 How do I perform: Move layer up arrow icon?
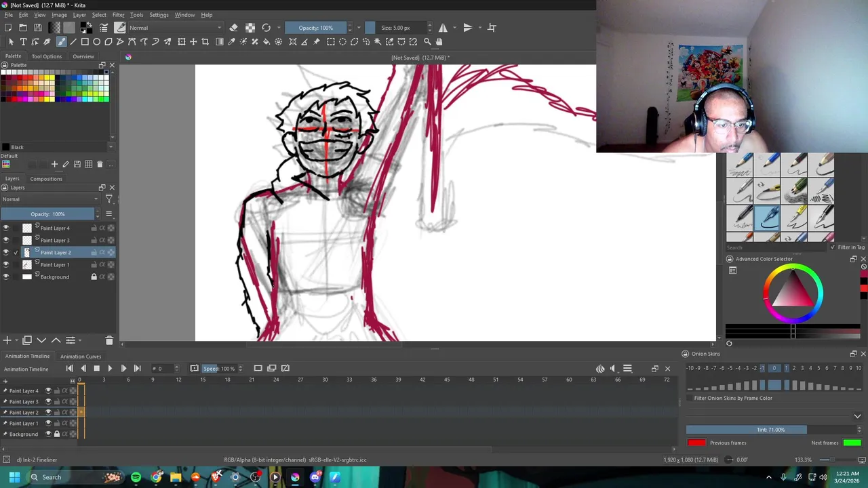click(x=56, y=340)
